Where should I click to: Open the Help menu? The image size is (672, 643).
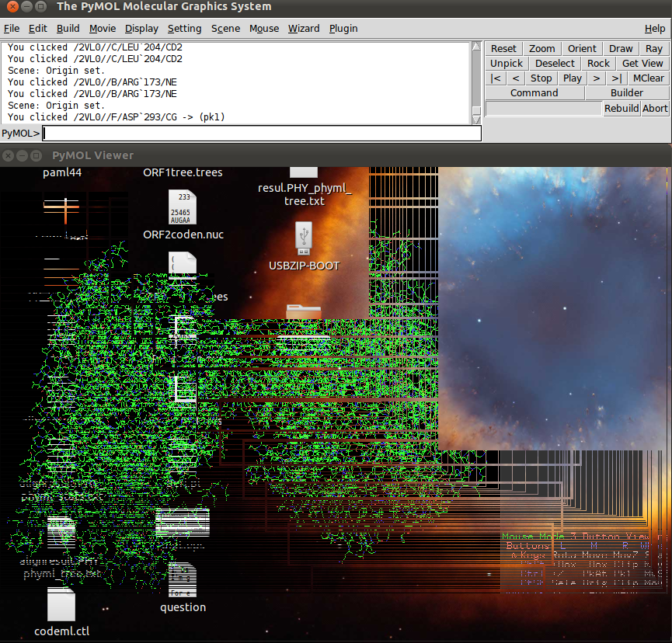click(x=655, y=29)
